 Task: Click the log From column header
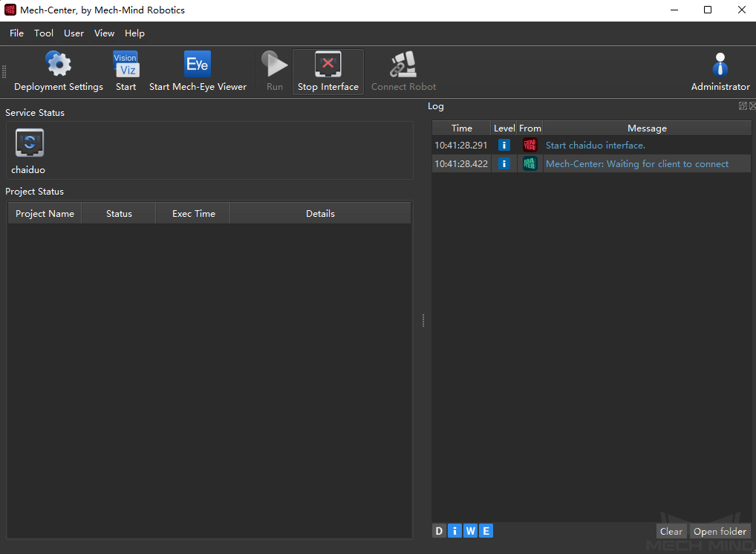click(x=530, y=128)
